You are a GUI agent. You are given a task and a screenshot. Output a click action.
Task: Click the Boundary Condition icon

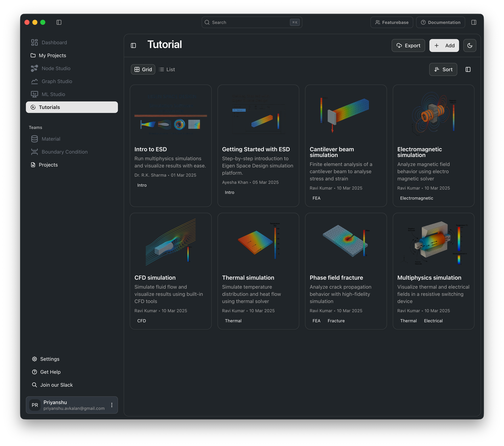click(x=34, y=152)
